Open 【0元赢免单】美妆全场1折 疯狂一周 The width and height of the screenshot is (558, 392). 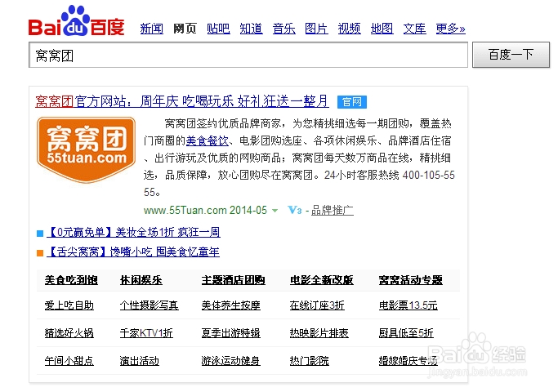pos(133,232)
